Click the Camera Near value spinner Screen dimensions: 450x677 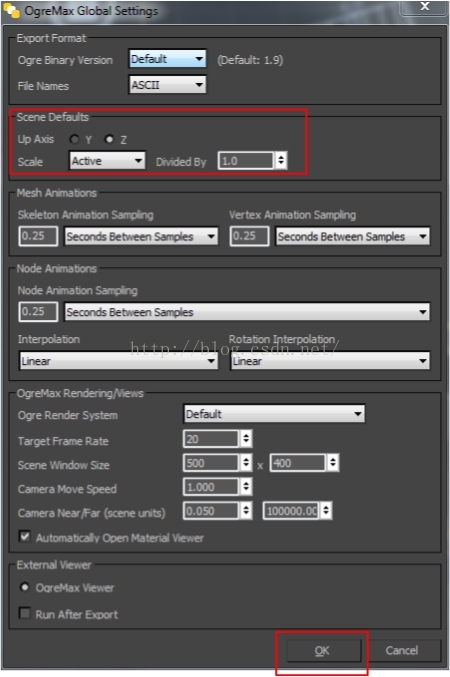pos(246,511)
